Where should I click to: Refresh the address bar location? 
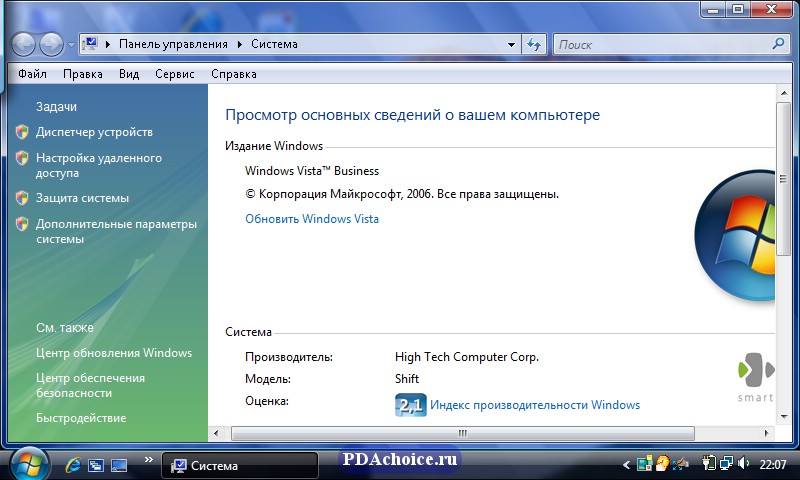tap(534, 44)
